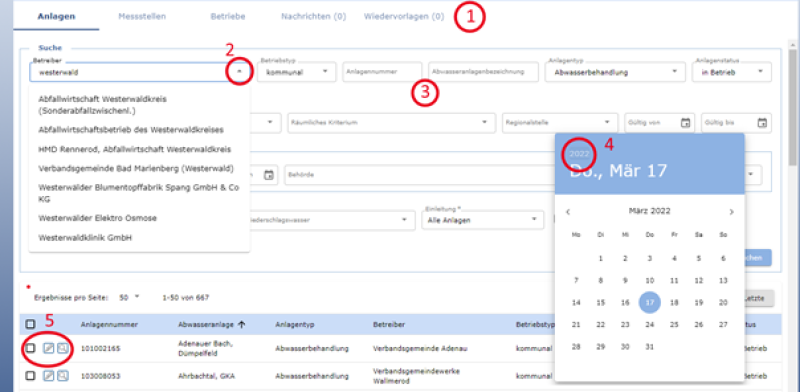The width and height of the screenshot is (800, 392).
Task: Open the Nachrichten (0) tab
Action: point(313,16)
